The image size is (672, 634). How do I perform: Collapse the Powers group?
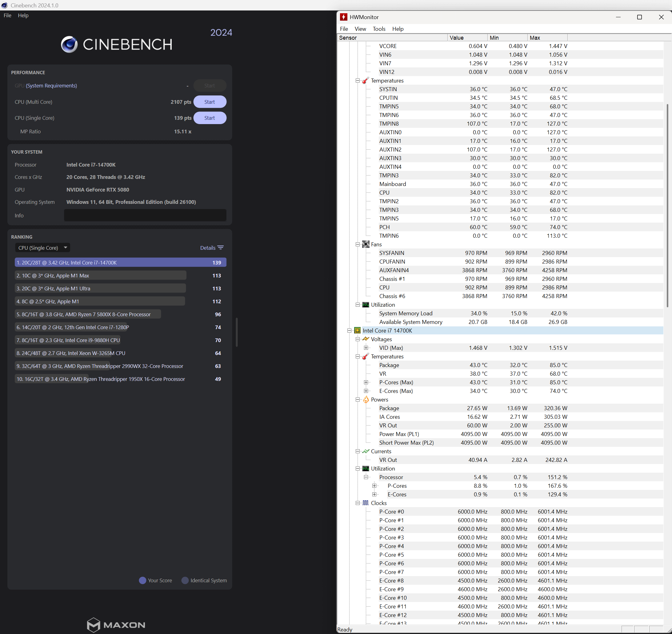358,400
